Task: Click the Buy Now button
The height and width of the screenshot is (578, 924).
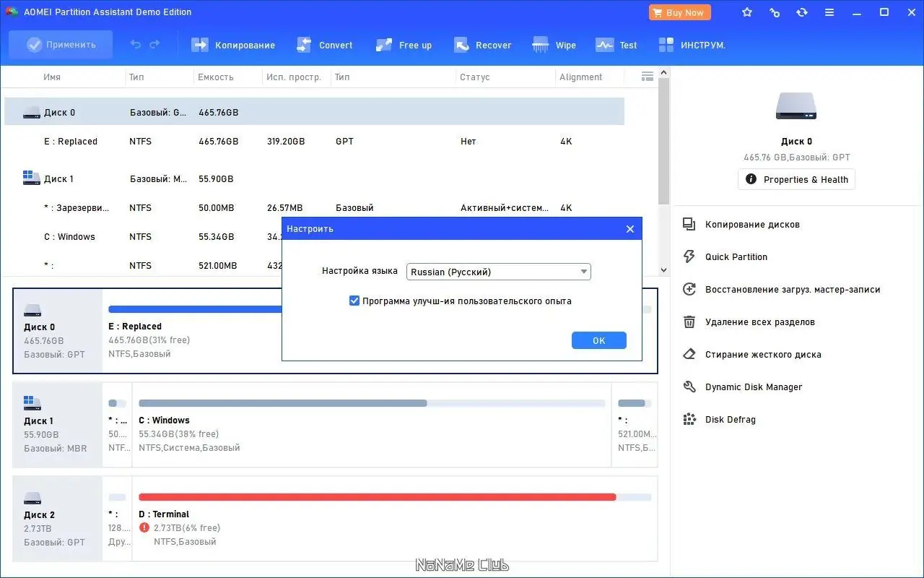Action: (679, 12)
